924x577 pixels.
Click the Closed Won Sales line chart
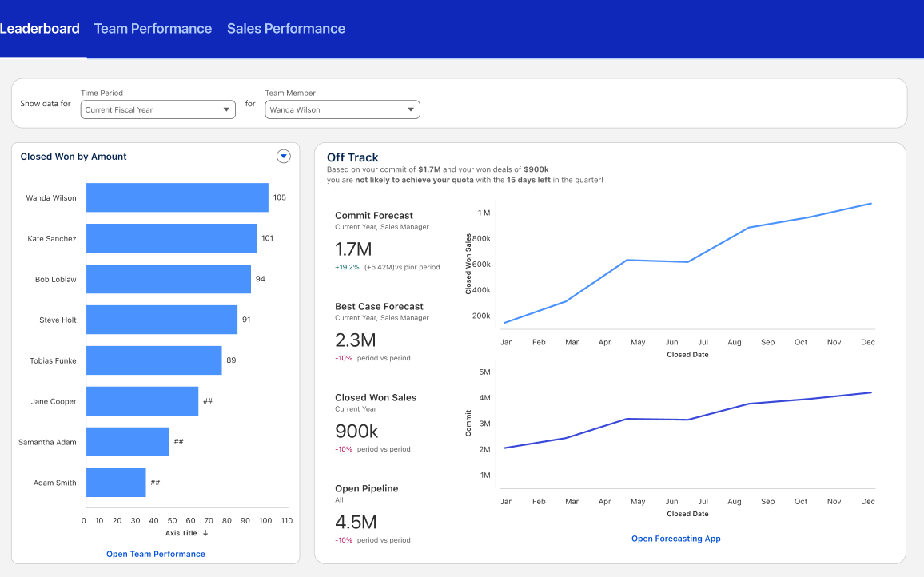pos(687,264)
